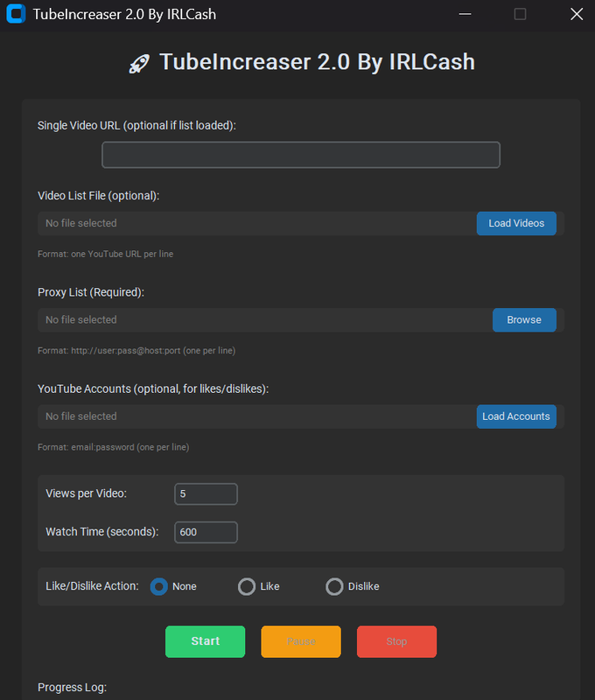This screenshot has height=700, width=595.
Task: Focus the Single Video URL input field
Action: click(301, 155)
